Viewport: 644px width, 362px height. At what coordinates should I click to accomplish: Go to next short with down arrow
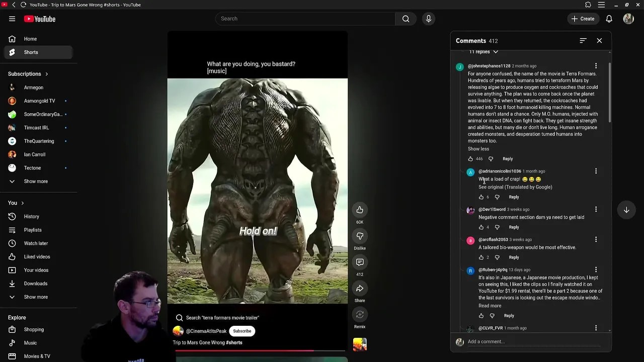(626, 210)
